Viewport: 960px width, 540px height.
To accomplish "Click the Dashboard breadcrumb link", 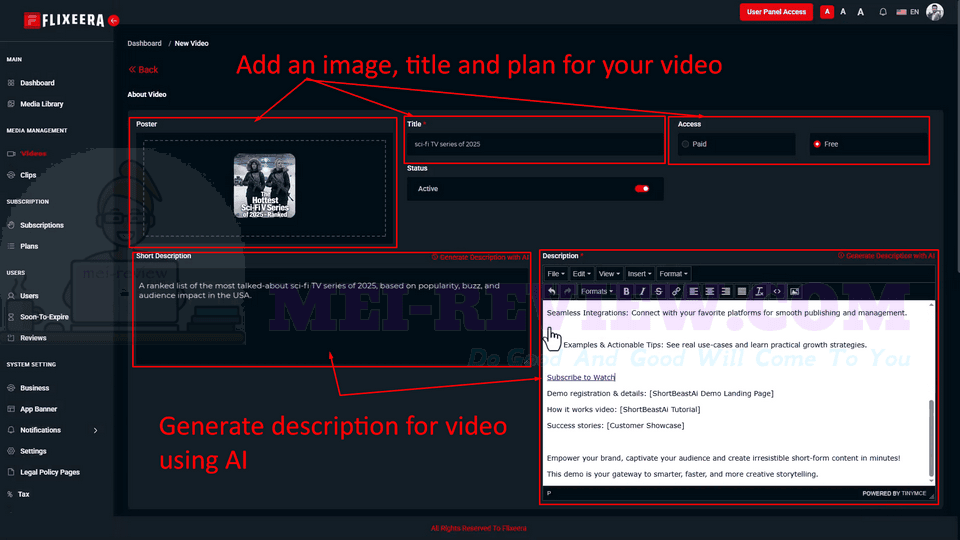I will coord(144,43).
